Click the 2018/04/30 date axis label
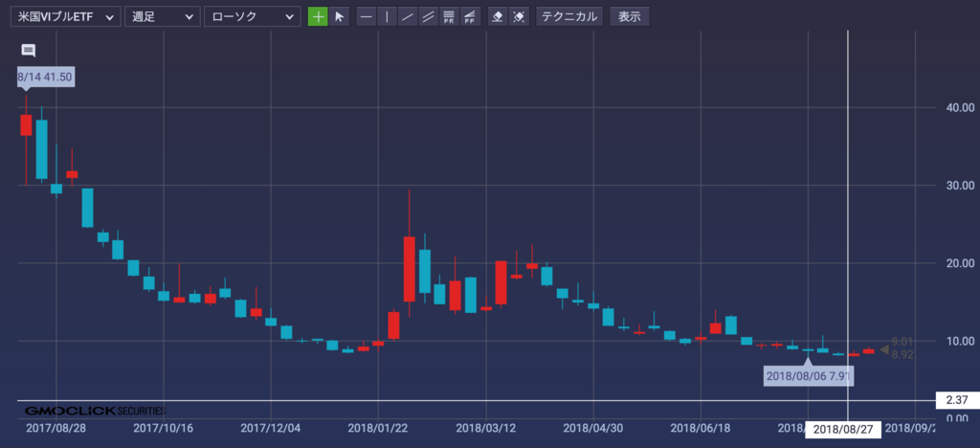Screen dimensions: 980x448 click(x=593, y=429)
